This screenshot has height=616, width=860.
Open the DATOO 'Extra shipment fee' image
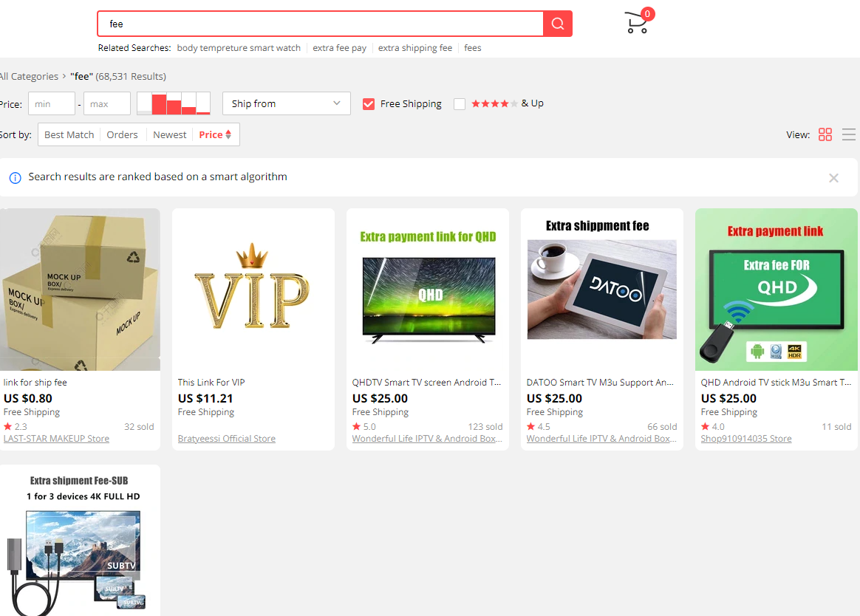pos(602,290)
